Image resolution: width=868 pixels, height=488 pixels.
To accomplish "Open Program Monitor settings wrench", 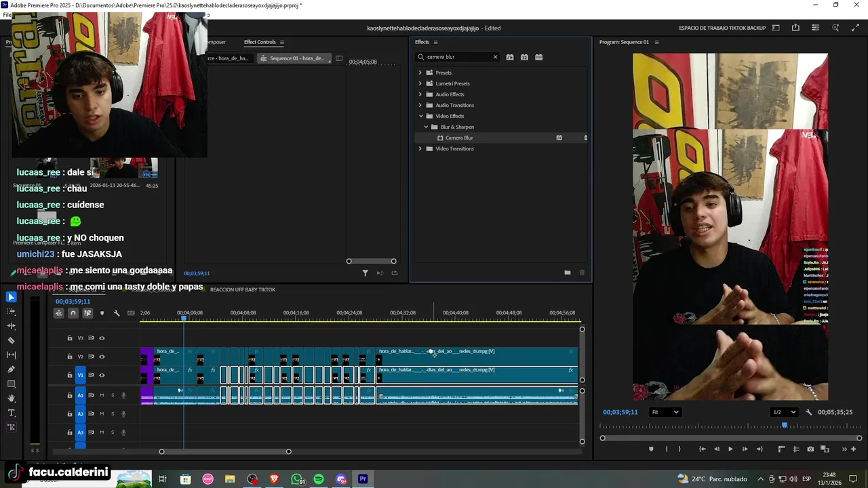I will pyautogui.click(x=808, y=412).
